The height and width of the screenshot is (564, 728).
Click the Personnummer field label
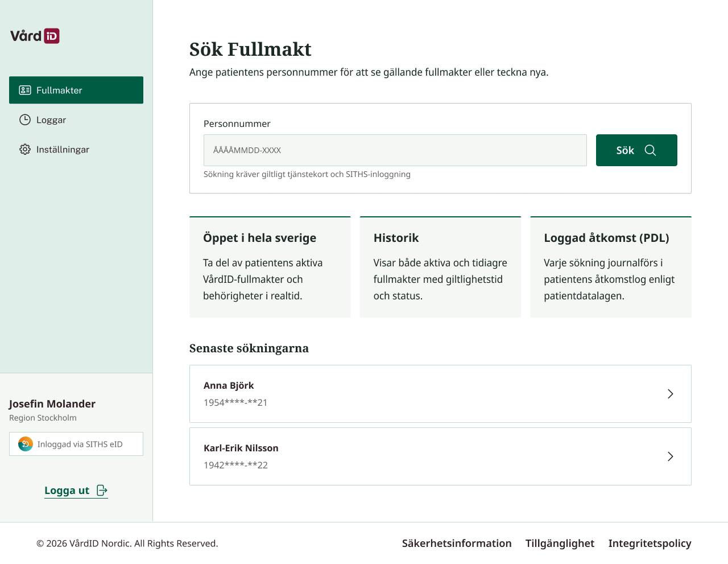click(x=237, y=123)
